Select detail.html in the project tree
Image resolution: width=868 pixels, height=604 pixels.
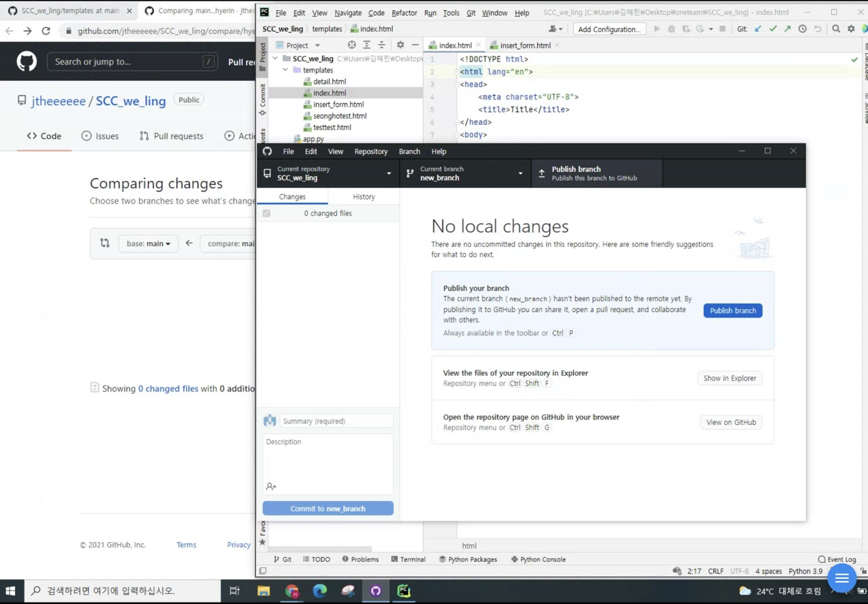330,81
